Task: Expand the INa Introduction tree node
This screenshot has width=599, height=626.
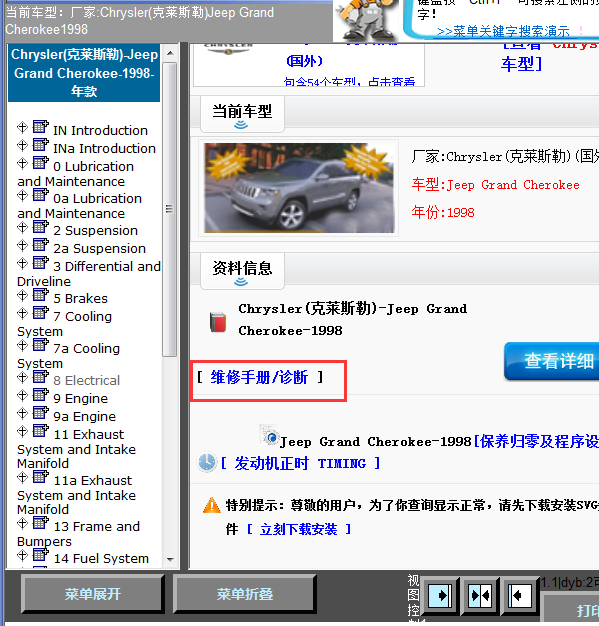Action: point(22,145)
